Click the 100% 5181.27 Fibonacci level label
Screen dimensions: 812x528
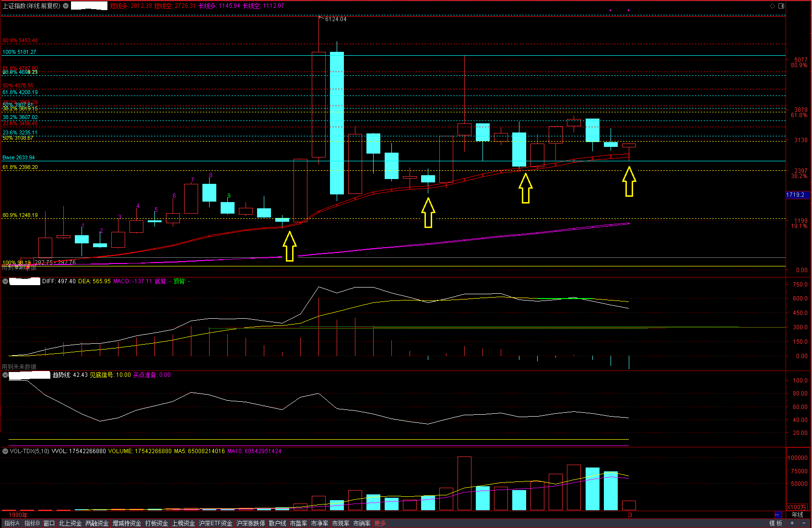(19, 52)
